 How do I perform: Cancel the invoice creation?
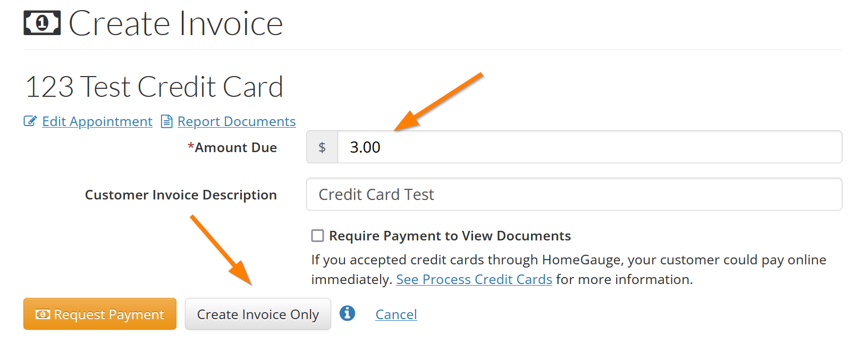point(396,314)
